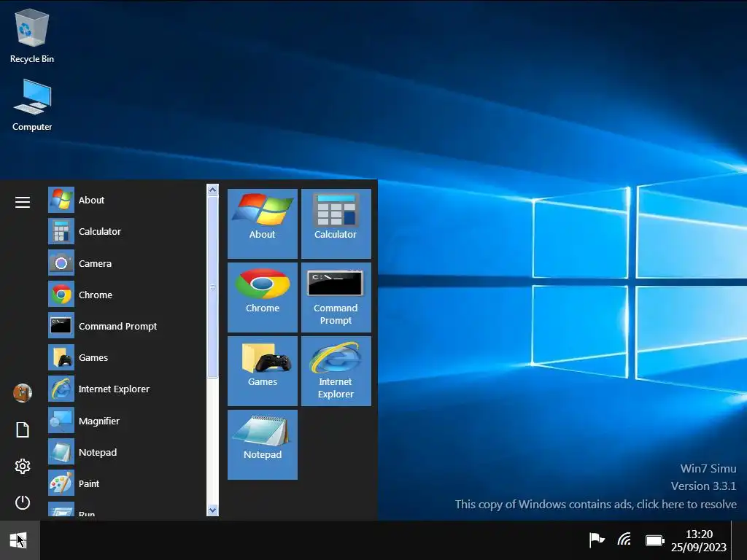Open the About pinned tile

pos(263,224)
